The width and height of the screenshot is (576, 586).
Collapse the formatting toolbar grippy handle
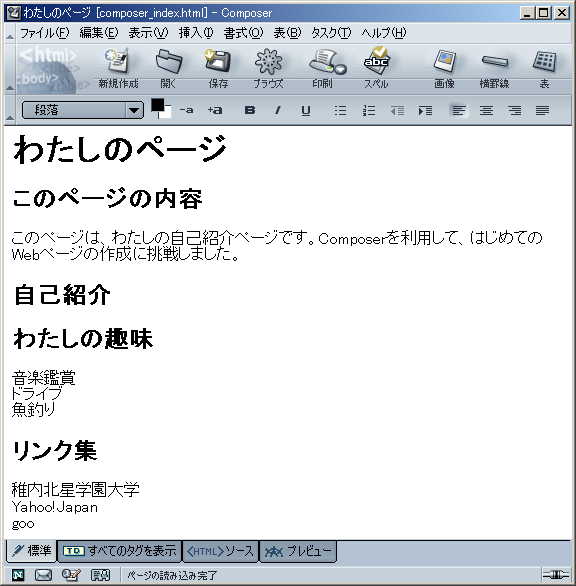click(10, 110)
